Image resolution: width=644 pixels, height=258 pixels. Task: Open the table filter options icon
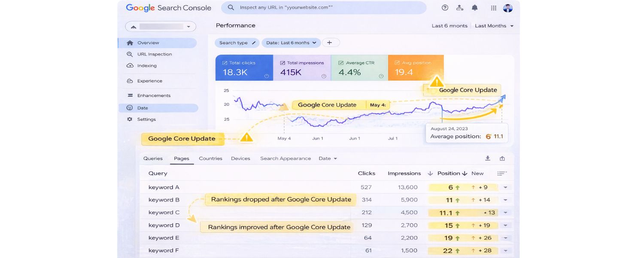(501, 173)
